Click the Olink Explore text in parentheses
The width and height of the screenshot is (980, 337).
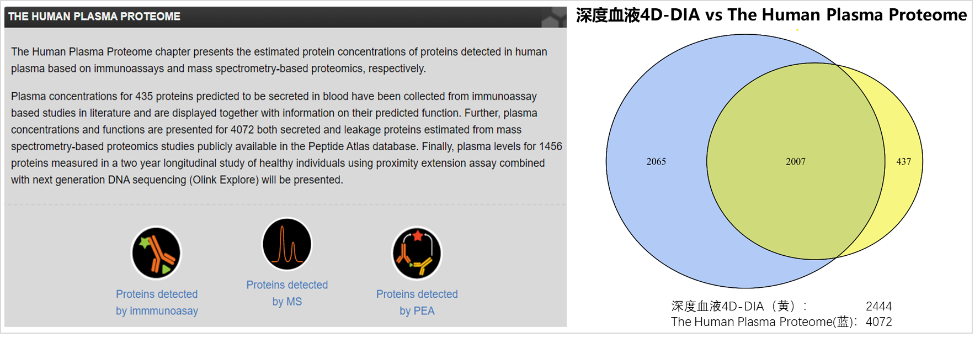pyautogui.click(x=224, y=180)
